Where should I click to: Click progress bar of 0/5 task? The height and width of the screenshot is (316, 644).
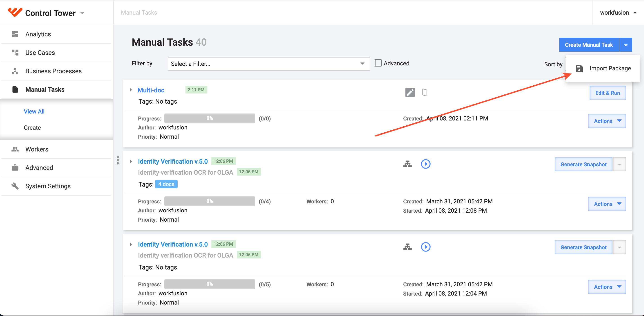click(210, 284)
